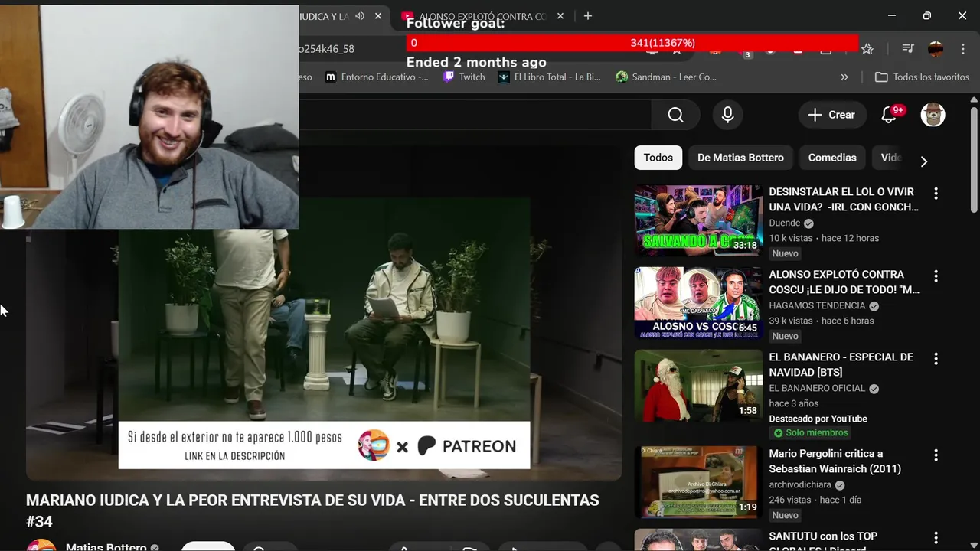Click the page vertical scrollbar
This screenshot has width=980, height=551.
pyautogui.click(x=974, y=159)
